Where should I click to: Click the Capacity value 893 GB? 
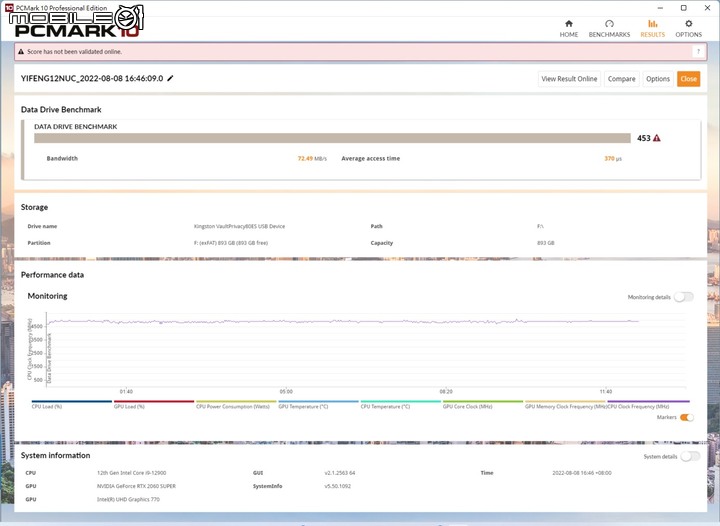[546, 243]
